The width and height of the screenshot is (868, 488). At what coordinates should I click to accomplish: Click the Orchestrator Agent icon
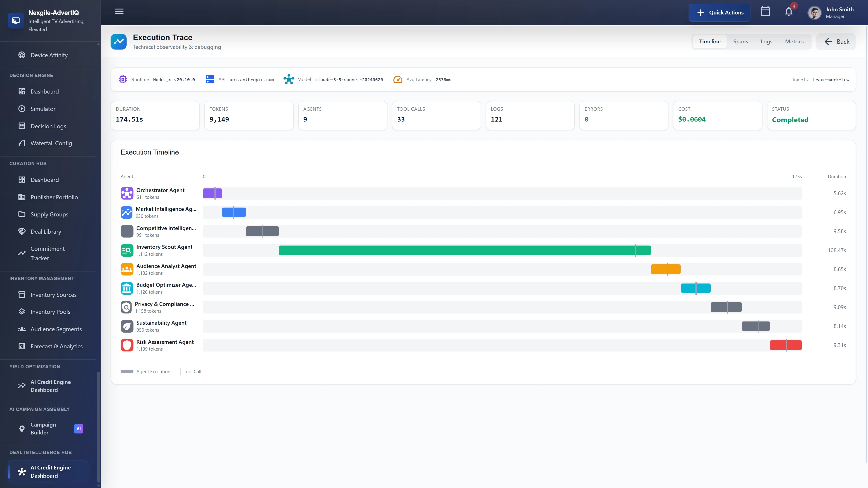pos(127,193)
